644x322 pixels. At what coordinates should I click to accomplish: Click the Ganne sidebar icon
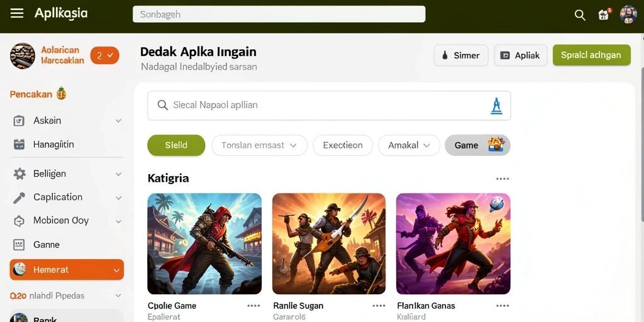point(19,245)
